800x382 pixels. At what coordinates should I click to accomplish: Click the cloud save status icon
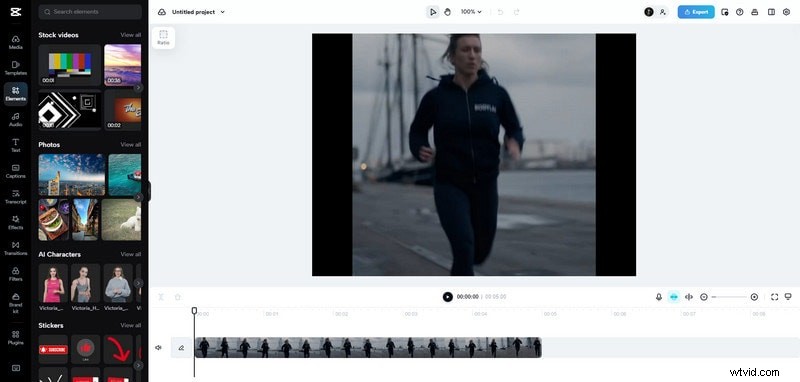[x=162, y=12]
